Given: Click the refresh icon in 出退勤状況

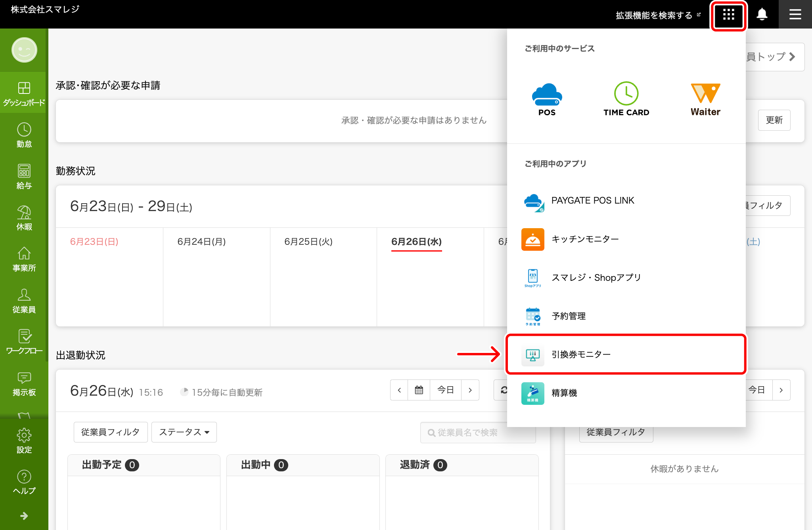Looking at the screenshot, I should click(503, 390).
